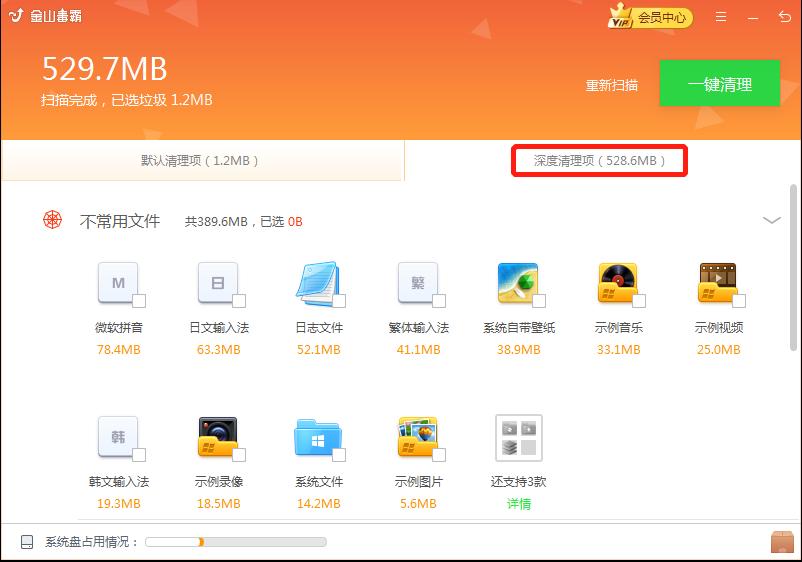Click the 5.6MB size under 示例图片

coord(418,504)
